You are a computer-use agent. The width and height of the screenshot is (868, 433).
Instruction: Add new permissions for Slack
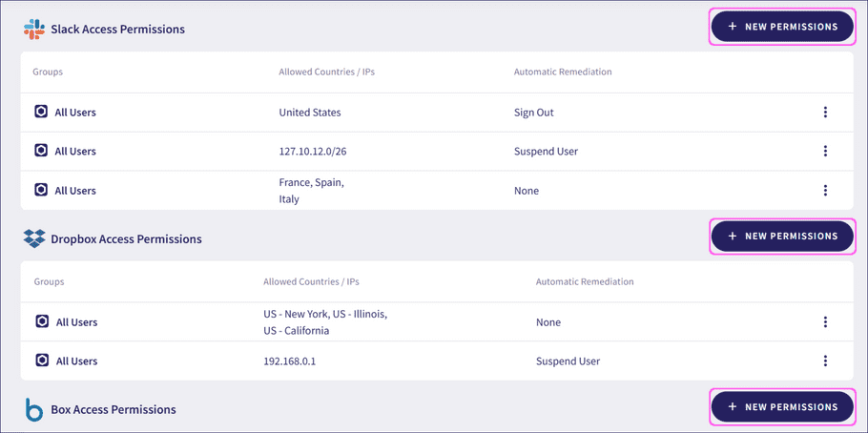click(x=782, y=27)
